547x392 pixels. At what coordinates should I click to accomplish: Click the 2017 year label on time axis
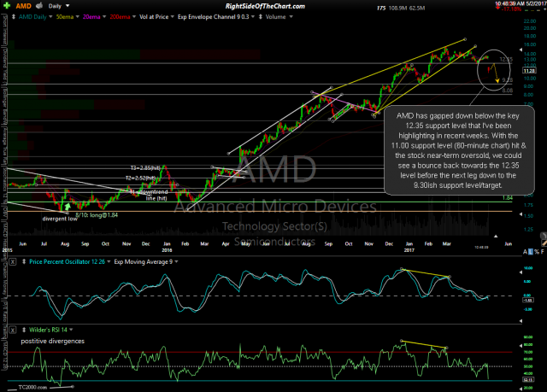click(x=409, y=250)
